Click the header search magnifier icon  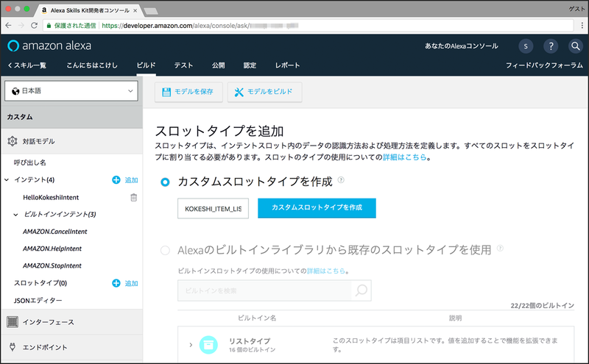[x=576, y=46]
